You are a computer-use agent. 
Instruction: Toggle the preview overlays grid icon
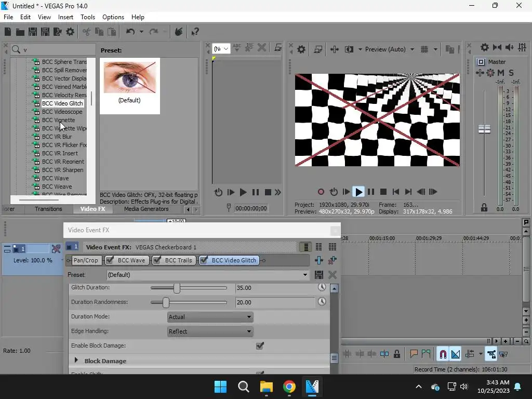coord(424,49)
